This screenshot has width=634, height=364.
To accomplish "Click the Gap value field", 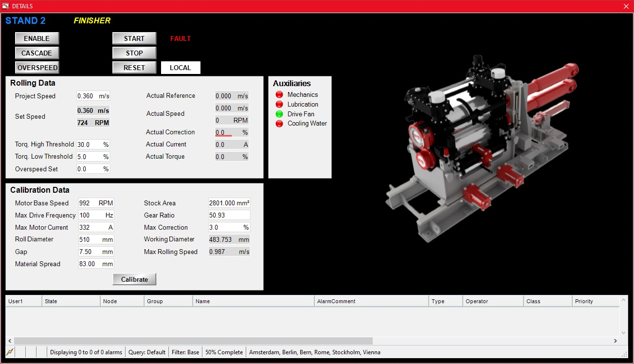I will [96, 252].
